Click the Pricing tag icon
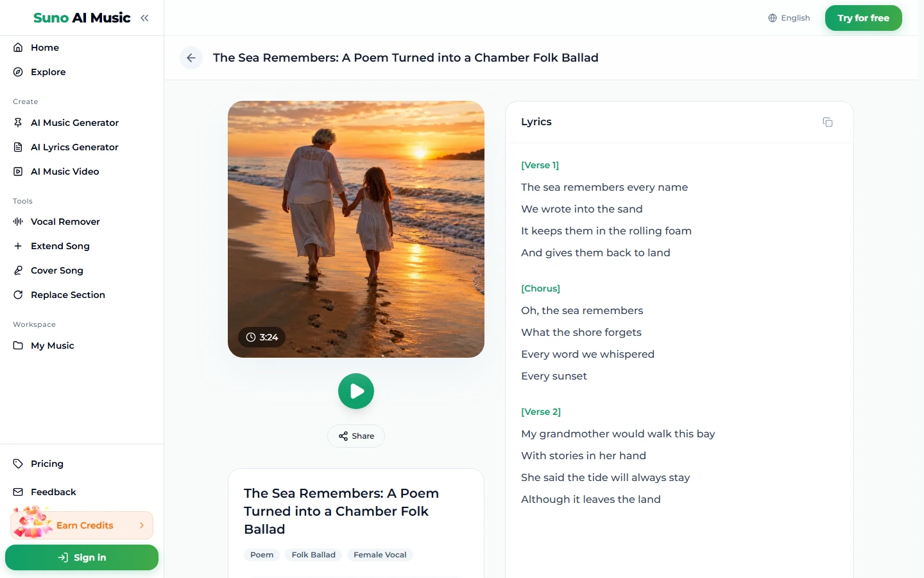 click(18, 464)
